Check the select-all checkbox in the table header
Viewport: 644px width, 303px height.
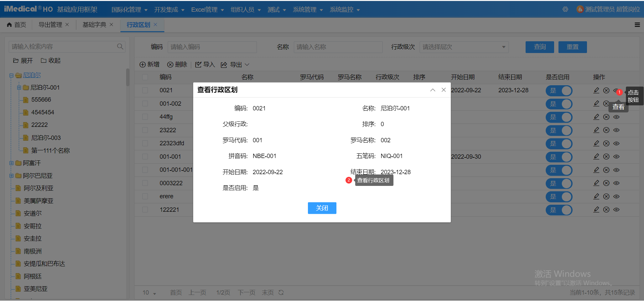145,77
